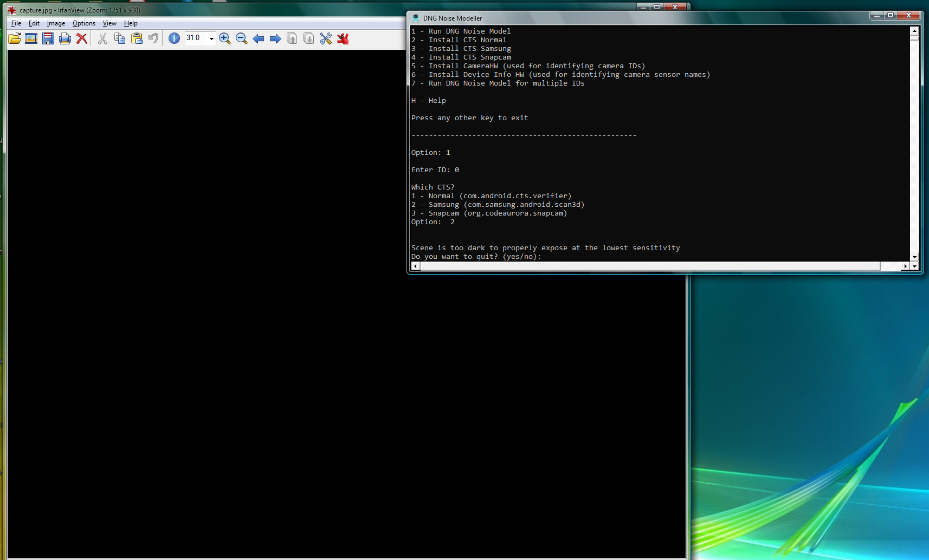Click the 'Scene is too dark' message line
Screen dimensions: 929x560
click(x=545, y=248)
